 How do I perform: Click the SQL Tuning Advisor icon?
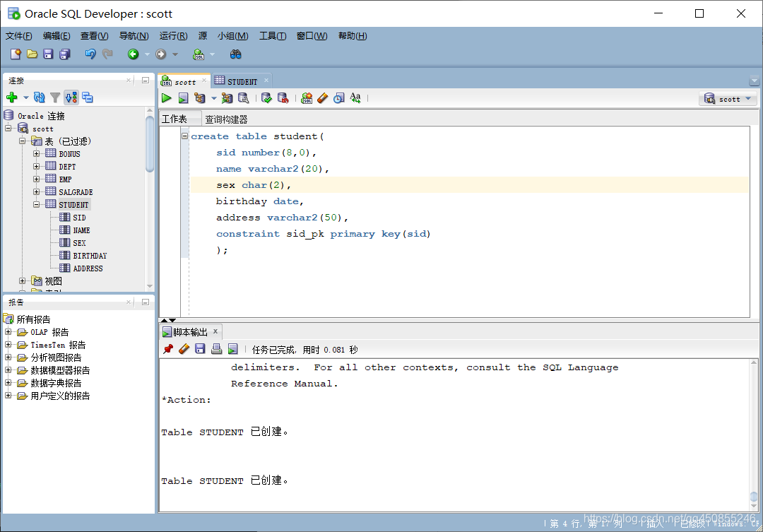pyautogui.click(x=243, y=98)
